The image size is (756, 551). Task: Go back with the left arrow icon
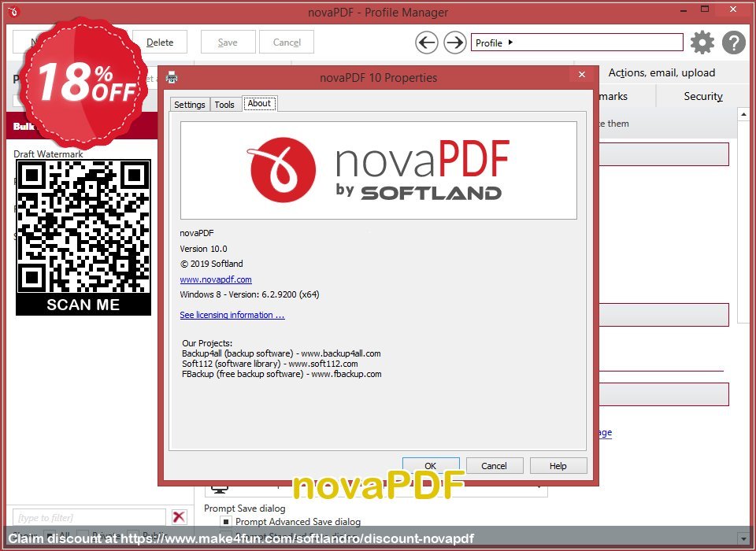click(427, 43)
